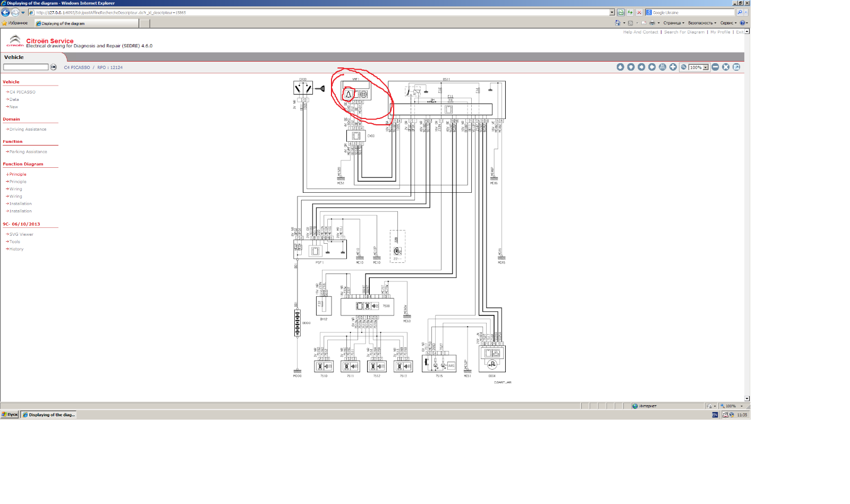Click the browser address bar
Viewport: 850px width, 504px height.
pyautogui.click(x=319, y=12)
